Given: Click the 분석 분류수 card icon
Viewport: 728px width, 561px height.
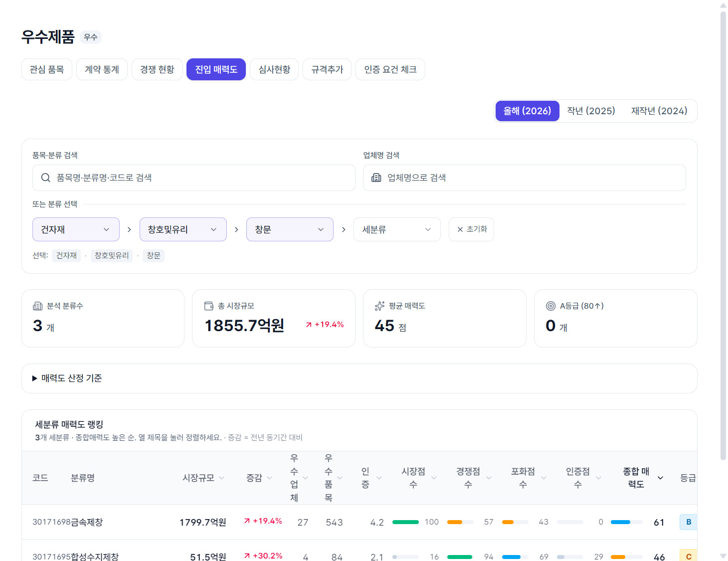Looking at the screenshot, I should 38,306.
